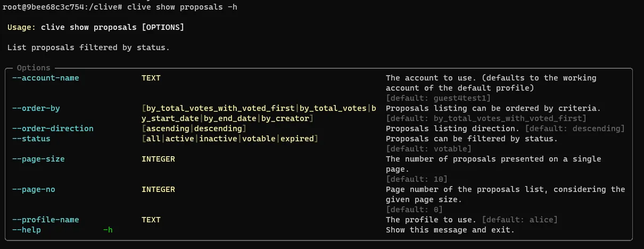Click 'by_total_votes_with_voted_first' choice in brackets
Viewport: 644px width, 249px height.
(x=220, y=108)
